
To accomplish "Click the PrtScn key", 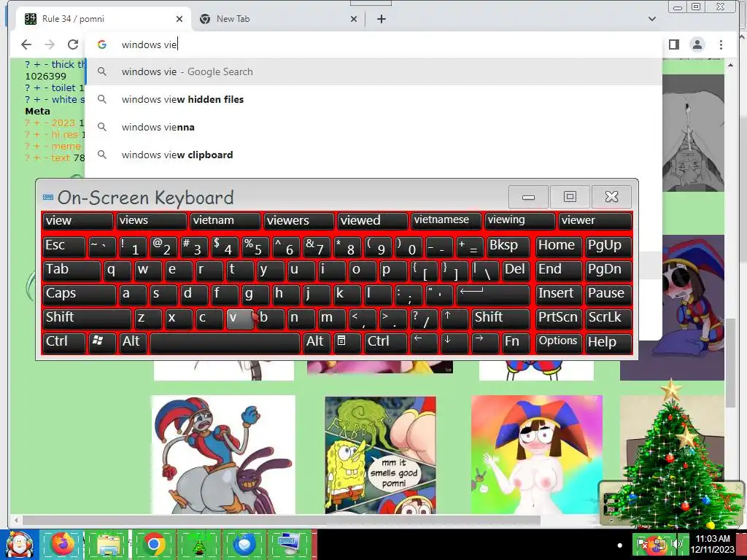I will [x=558, y=318].
